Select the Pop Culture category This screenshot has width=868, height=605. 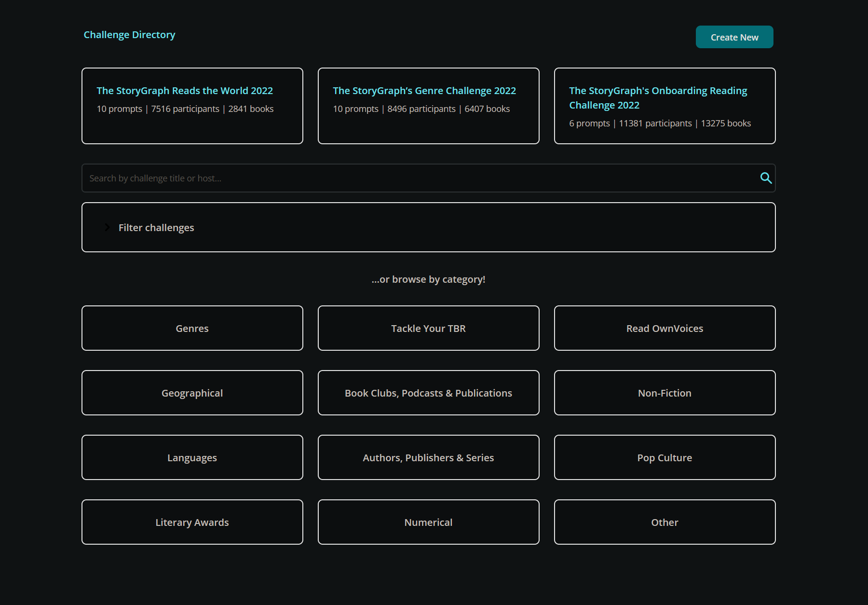[x=665, y=457]
